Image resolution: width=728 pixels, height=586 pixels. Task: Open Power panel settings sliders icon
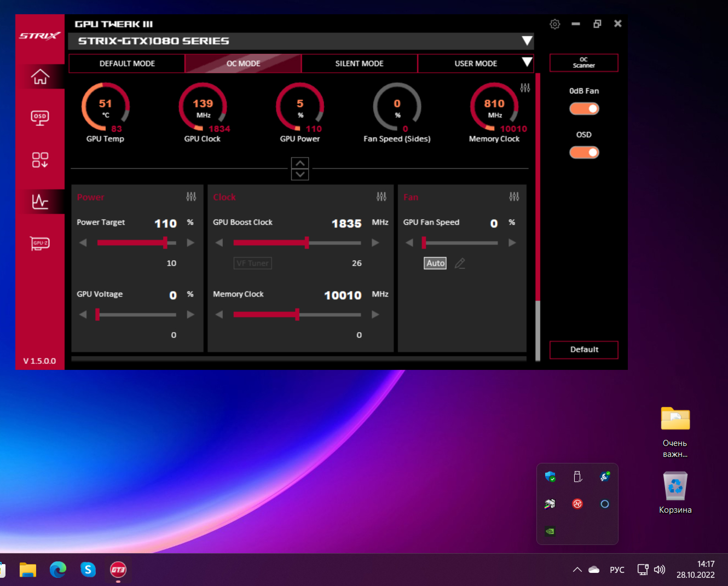click(x=191, y=196)
